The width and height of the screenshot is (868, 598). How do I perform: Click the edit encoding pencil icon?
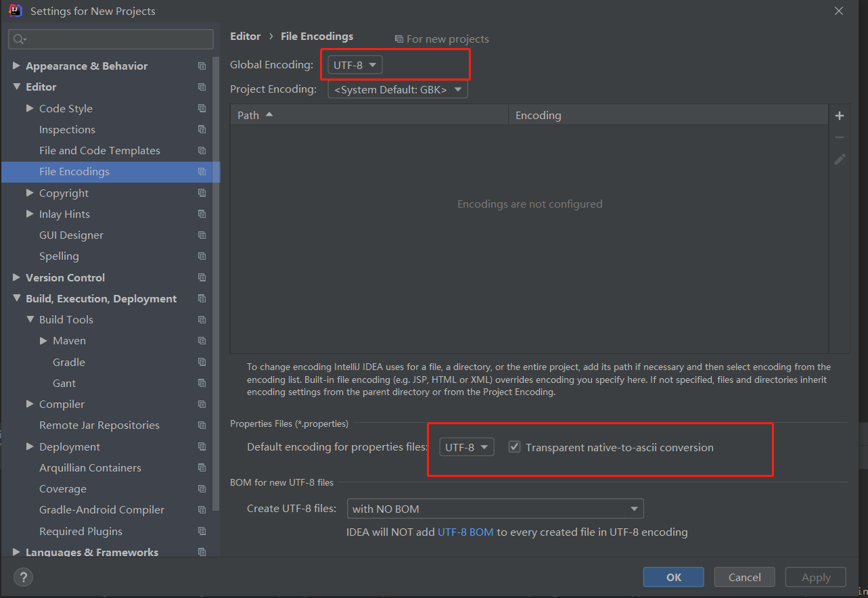[840, 159]
